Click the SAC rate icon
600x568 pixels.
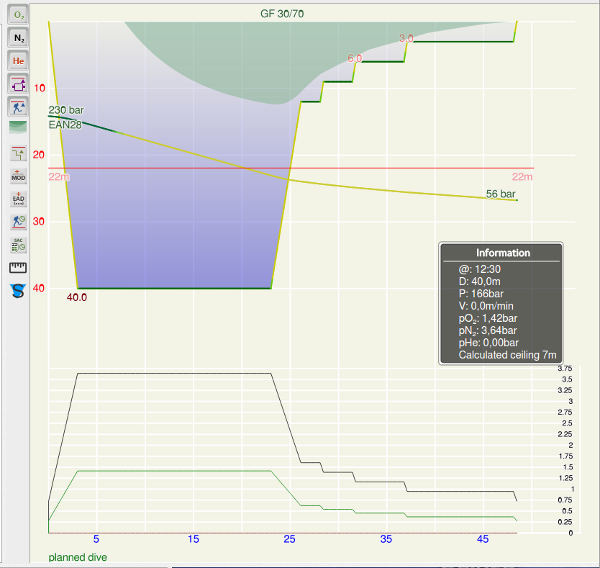tap(18, 245)
